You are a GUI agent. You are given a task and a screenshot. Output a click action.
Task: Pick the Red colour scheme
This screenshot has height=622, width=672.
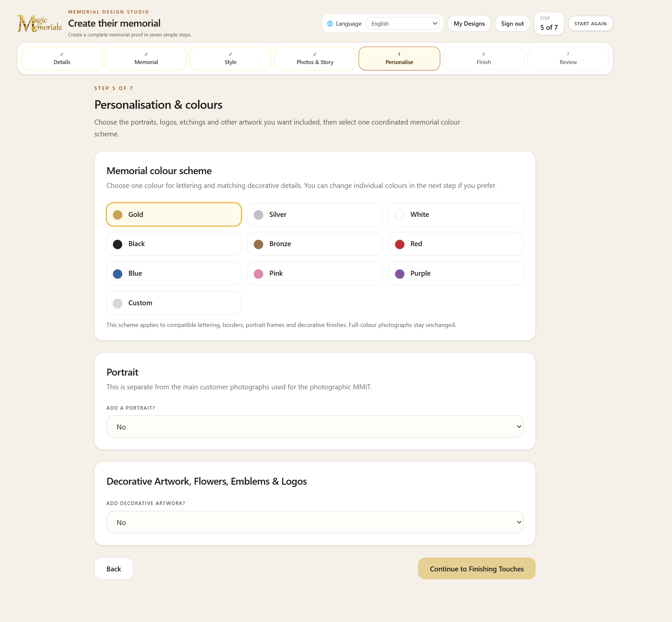(456, 244)
